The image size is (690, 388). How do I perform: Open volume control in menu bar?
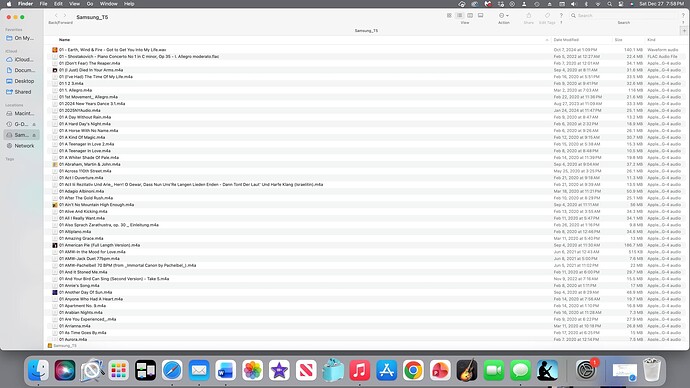pos(573,4)
